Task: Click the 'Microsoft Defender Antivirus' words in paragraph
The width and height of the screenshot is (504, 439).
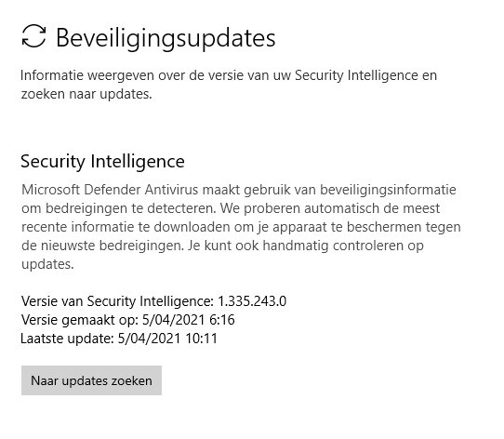Action: (110, 190)
